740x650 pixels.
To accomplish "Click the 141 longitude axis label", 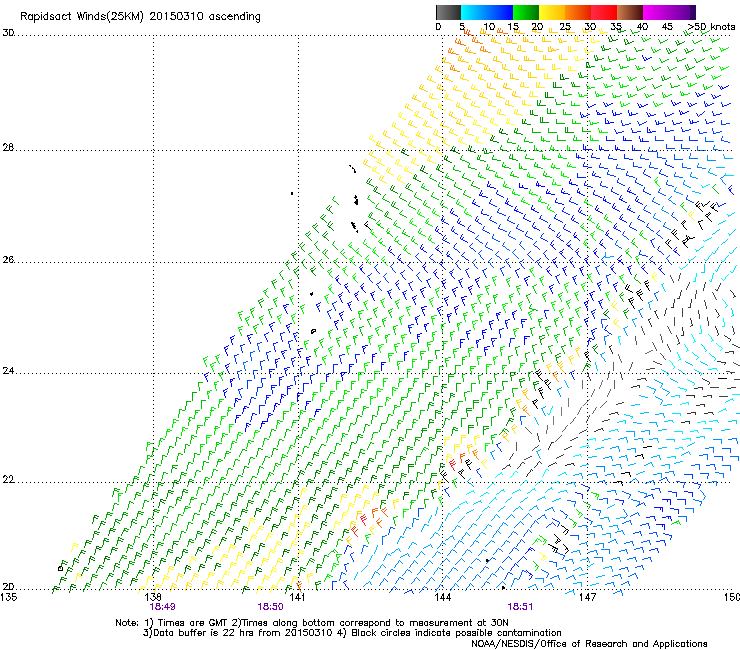I will click(297, 597).
